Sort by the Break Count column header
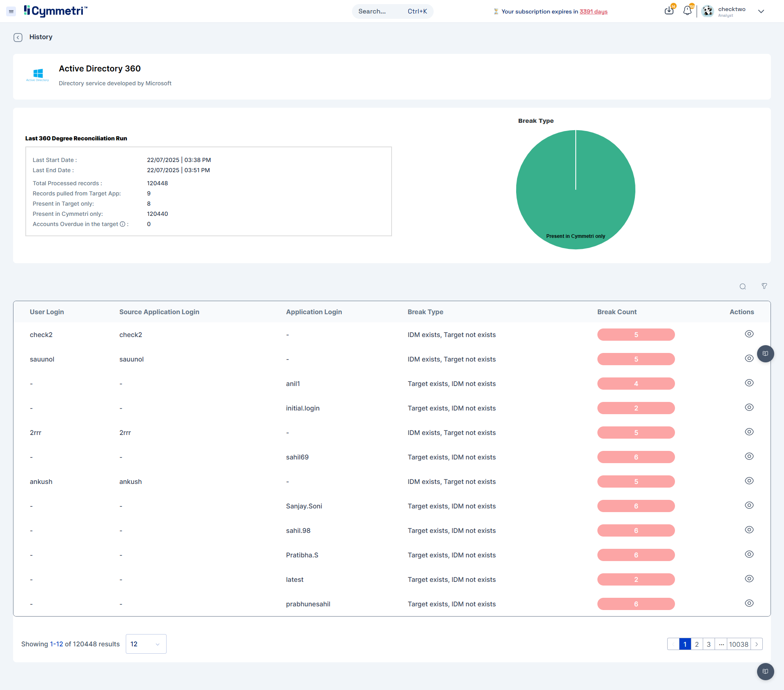This screenshot has height=690, width=784. pos(617,312)
